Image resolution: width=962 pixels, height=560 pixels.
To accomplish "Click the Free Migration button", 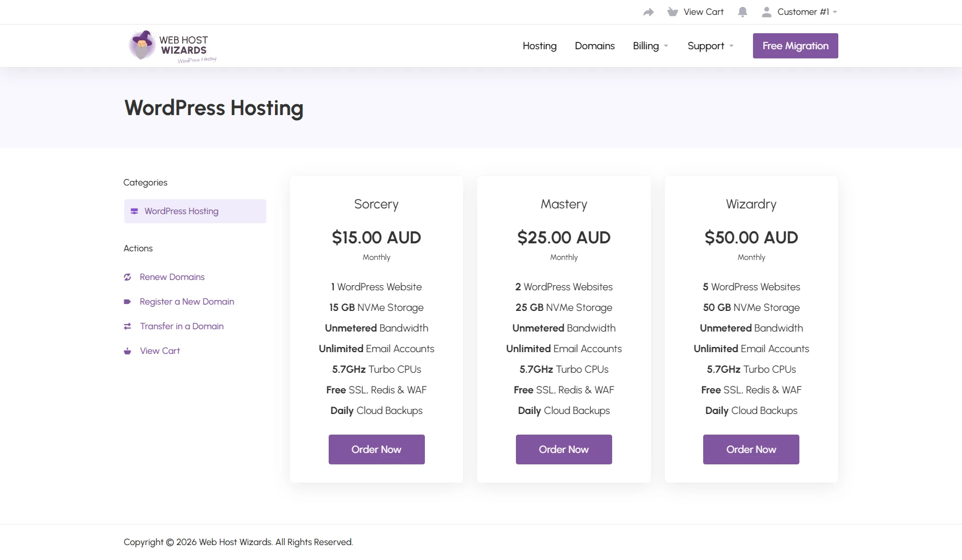I will coord(795,46).
